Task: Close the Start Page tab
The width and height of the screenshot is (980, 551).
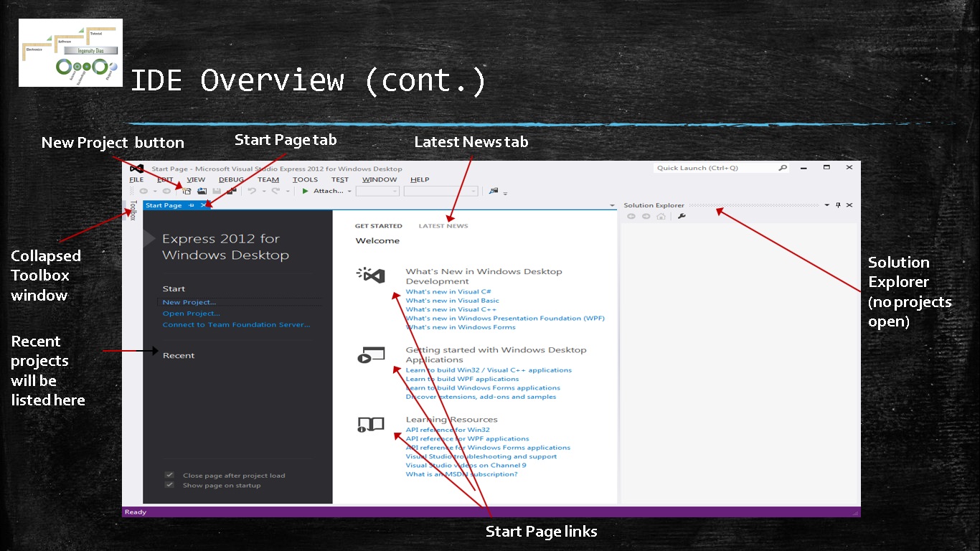Action: (x=203, y=205)
